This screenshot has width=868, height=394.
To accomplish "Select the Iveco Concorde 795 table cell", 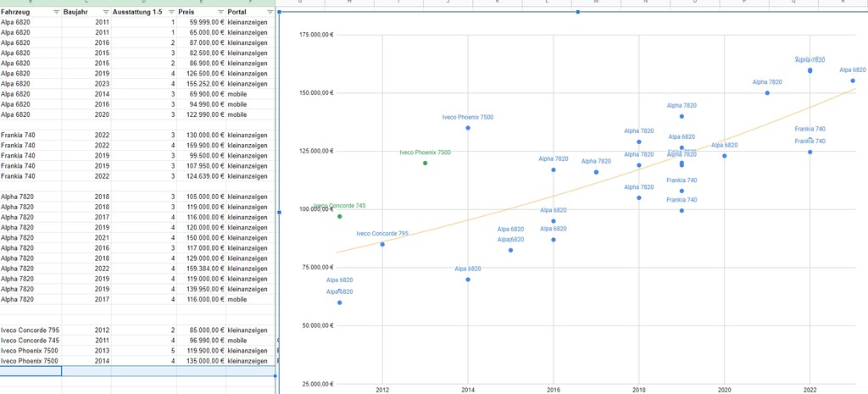I will [x=31, y=330].
